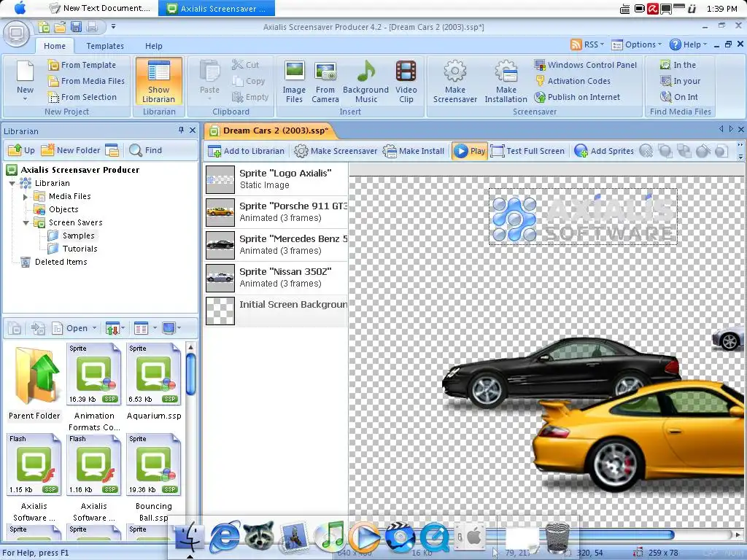The image size is (747, 560).
Task: Select Sprite "Porsche 911 GT3" row
Action: tap(276, 212)
